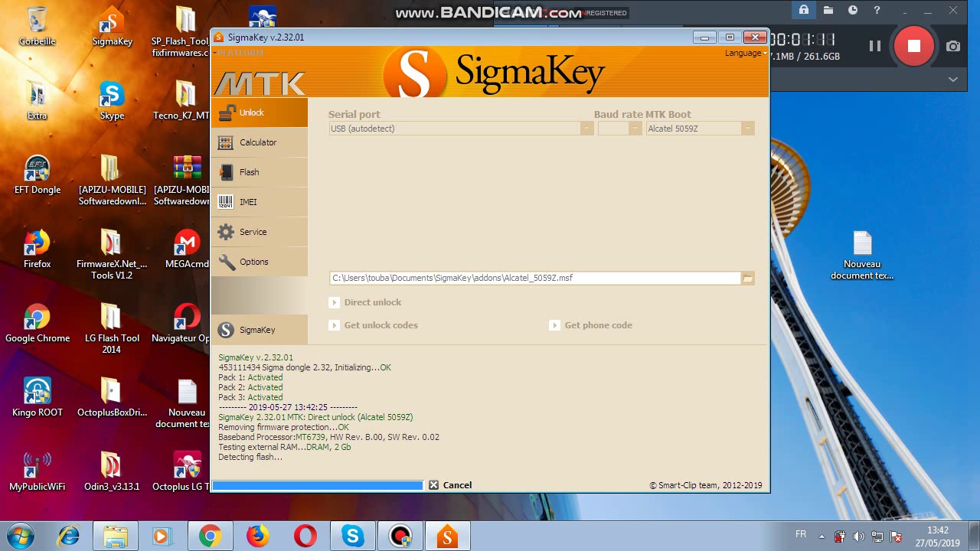980x551 pixels.
Task: Expand the Serial port dropdown
Action: (586, 129)
